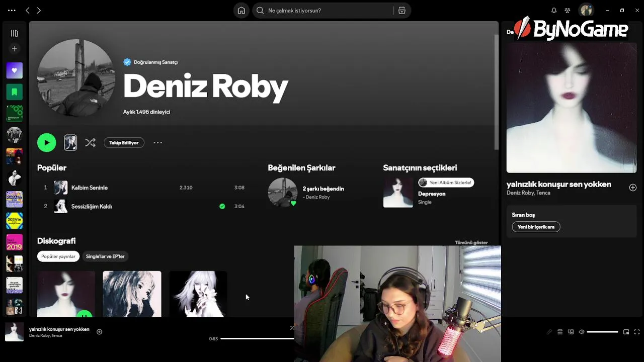Image resolution: width=644 pixels, height=362 pixels.
Task: Toggle liked checkmark on Sessizliğim Kaldı
Action: click(222, 206)
